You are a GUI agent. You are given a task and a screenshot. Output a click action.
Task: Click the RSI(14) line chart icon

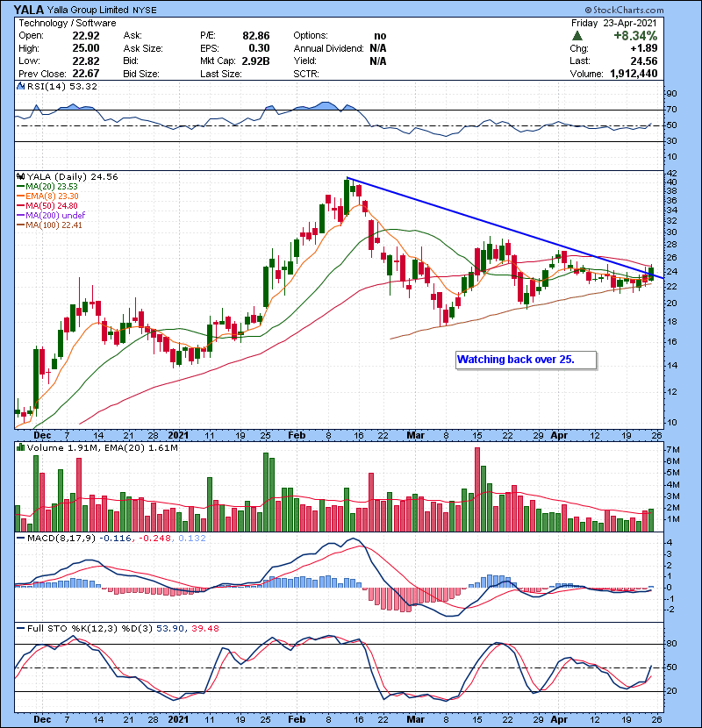(20, 86)
